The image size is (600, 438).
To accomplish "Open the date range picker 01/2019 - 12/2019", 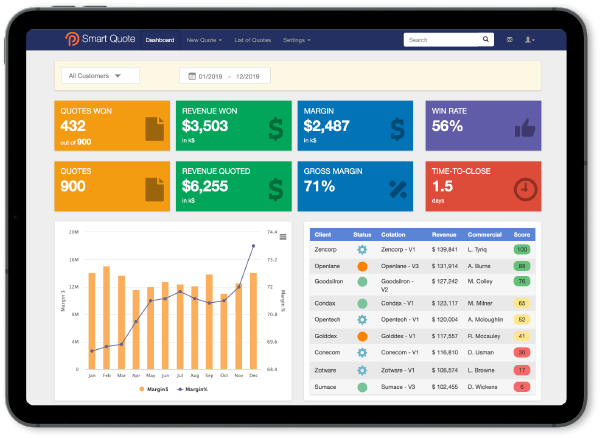I will coord(225,76).
